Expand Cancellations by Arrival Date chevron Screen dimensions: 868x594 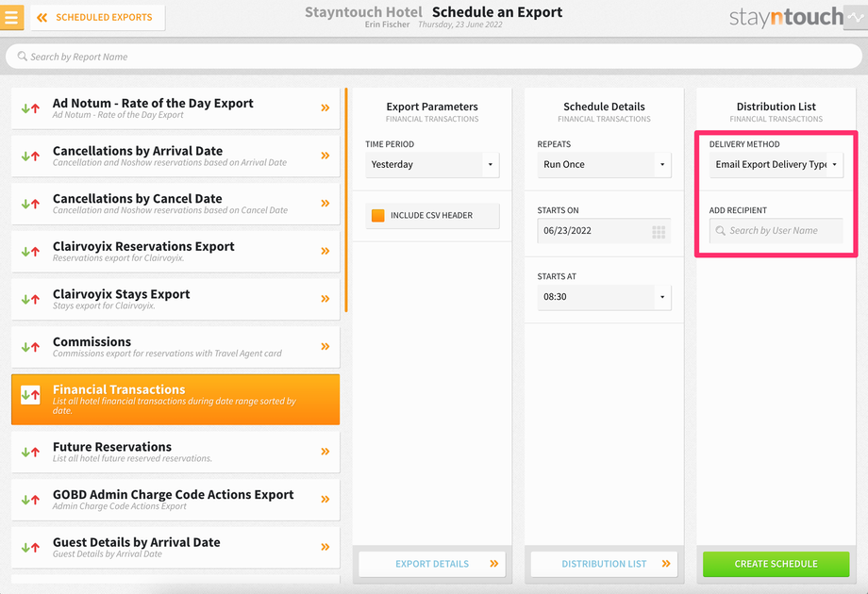coord(325,156)
